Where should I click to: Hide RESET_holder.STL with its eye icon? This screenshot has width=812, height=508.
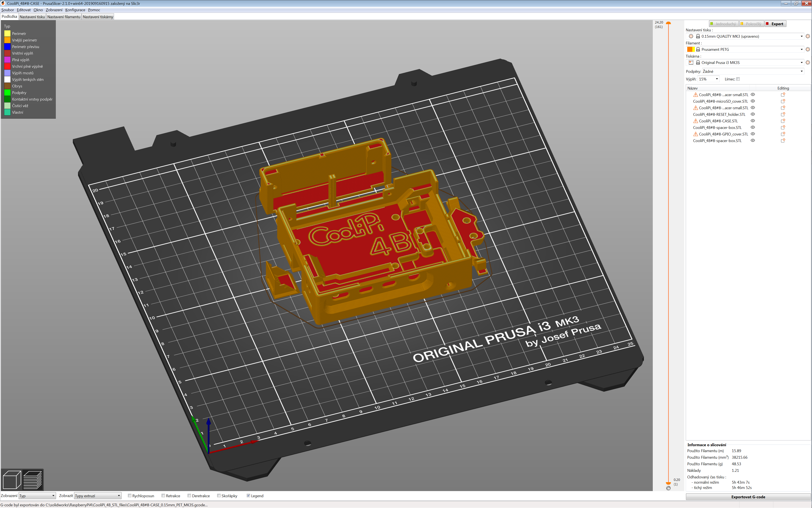753,114
